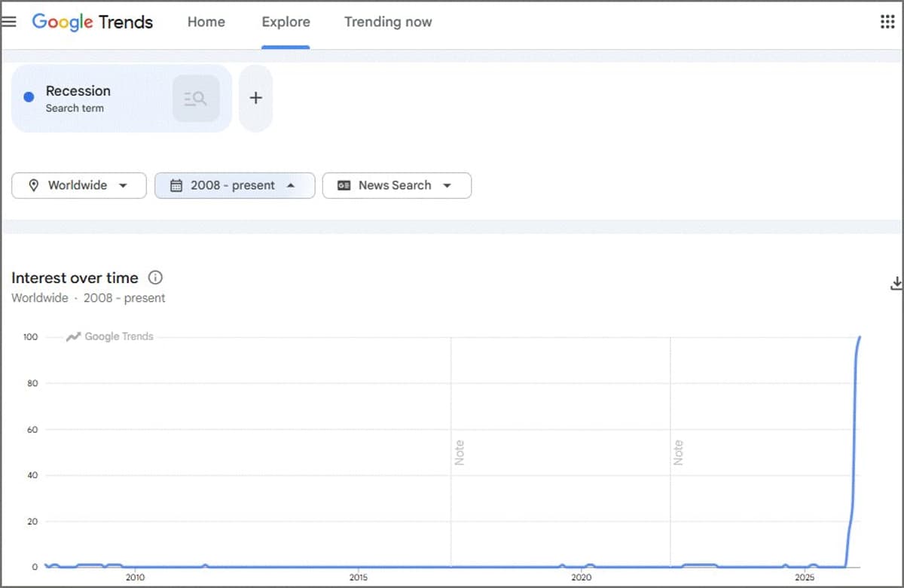Open the News Search type dropdown
This screenshot has height=588, width=904.
pyautogui.click(x=396, y=185)
